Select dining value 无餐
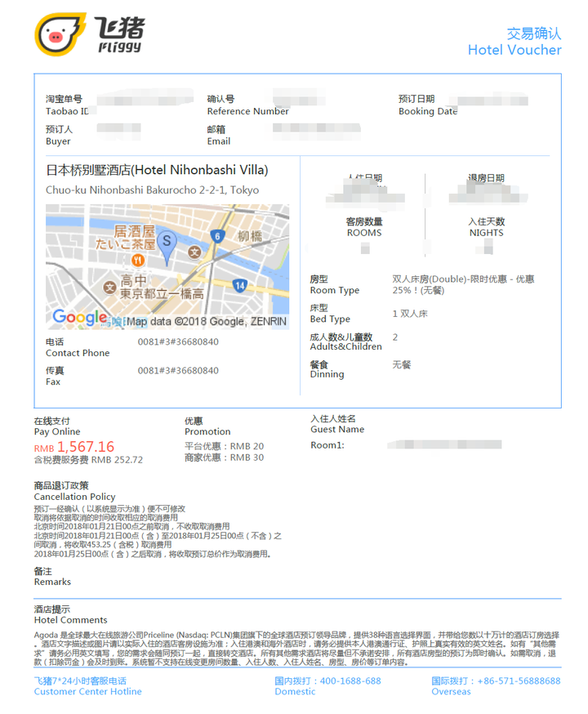Viewport: 588px width, 714px height. pyautogui.click(x=402, y=364)
